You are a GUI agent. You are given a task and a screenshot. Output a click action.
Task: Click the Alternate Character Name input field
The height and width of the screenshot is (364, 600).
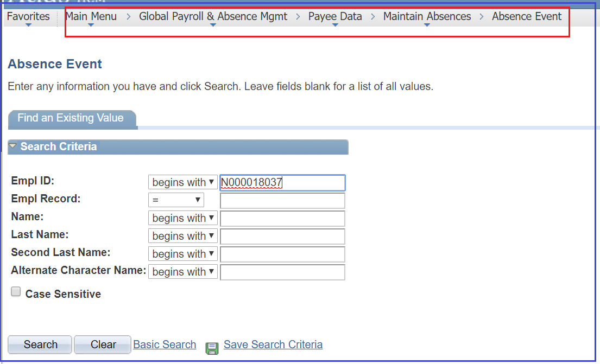tap(283, 273)
